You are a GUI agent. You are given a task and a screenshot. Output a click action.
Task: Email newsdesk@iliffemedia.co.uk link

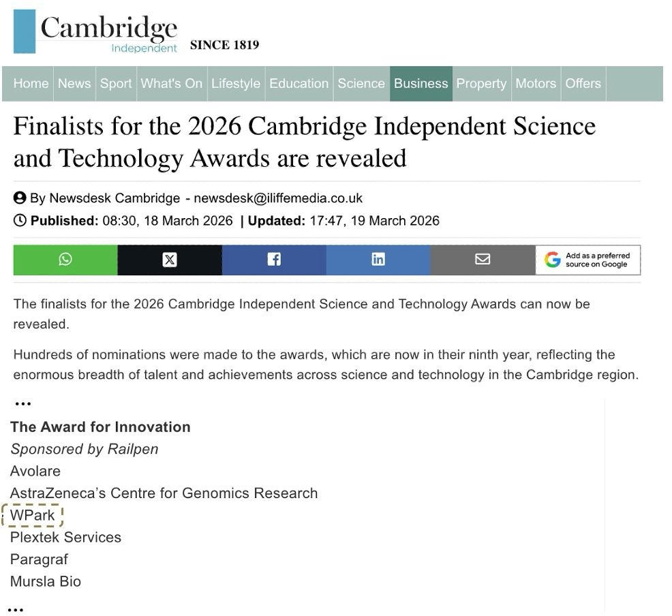(278, 198)
